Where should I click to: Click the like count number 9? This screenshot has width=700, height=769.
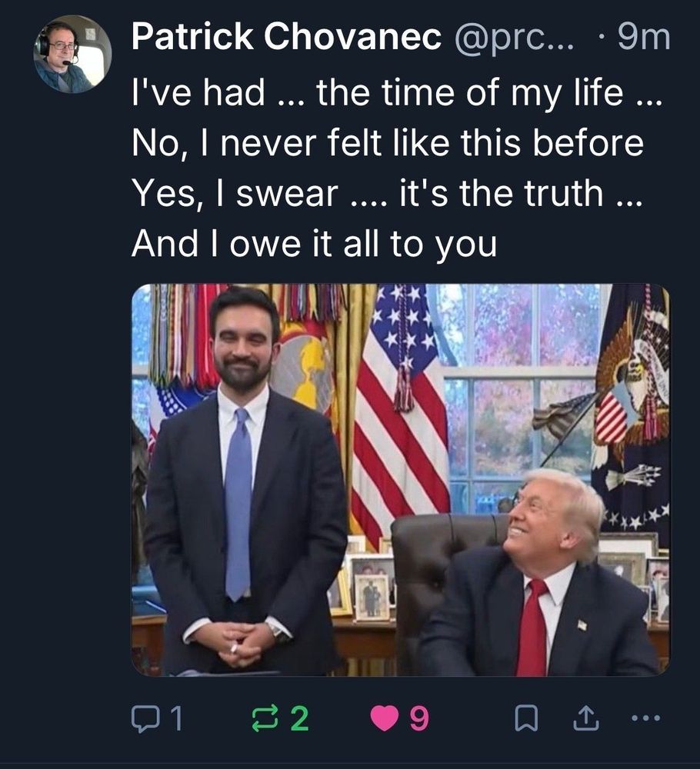point(418,719)
